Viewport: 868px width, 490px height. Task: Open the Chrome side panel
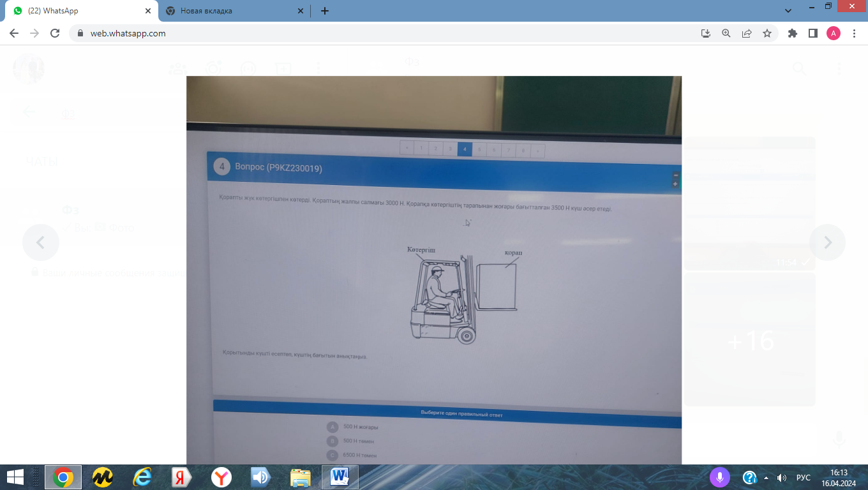click(813, 33)
